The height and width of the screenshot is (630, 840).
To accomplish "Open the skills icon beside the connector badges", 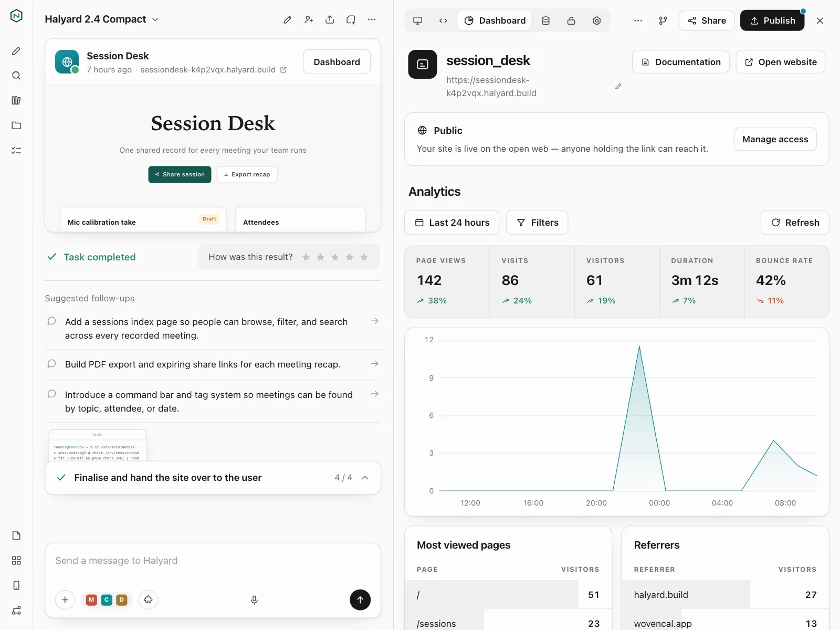I will tap(149, 600).
